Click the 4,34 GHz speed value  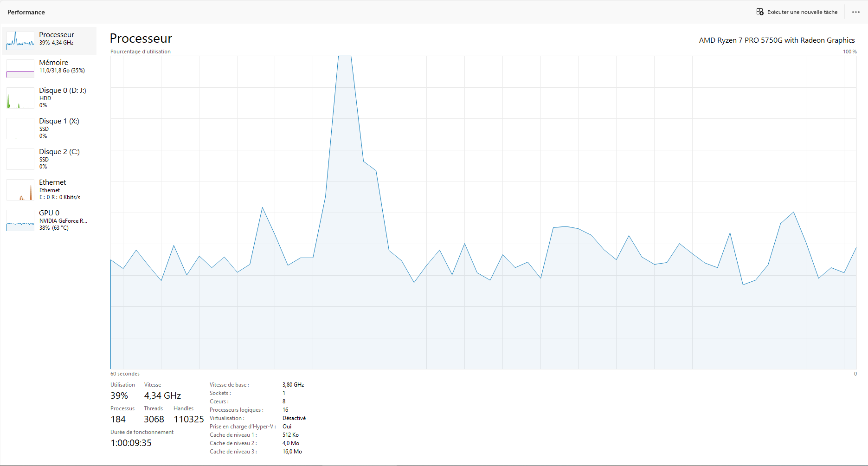coord(162,395)
